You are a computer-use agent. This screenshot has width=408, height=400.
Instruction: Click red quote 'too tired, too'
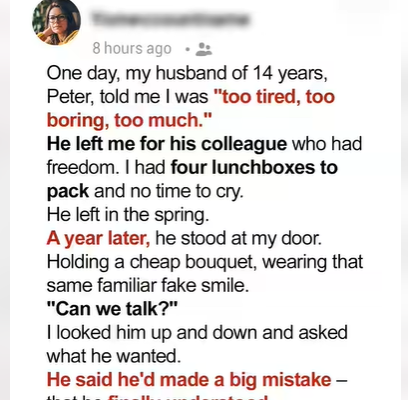coord(274,97)
